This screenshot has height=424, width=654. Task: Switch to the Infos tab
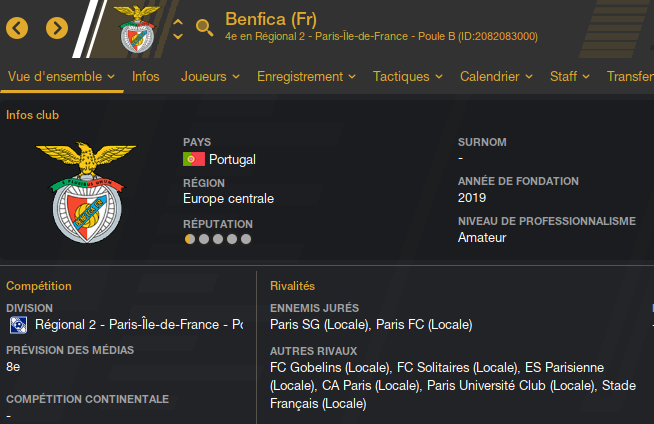pos(146,76)
